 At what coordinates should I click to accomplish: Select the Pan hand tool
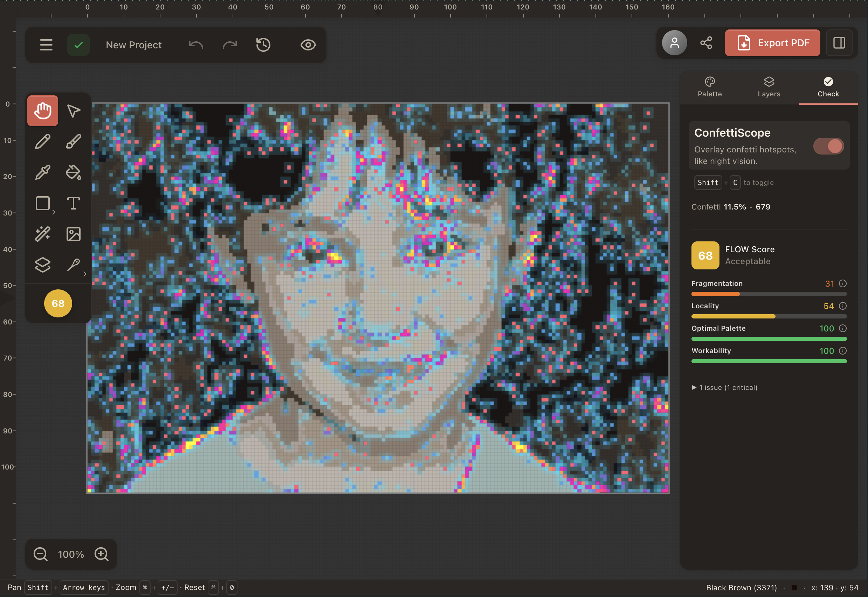click(43, 111)
